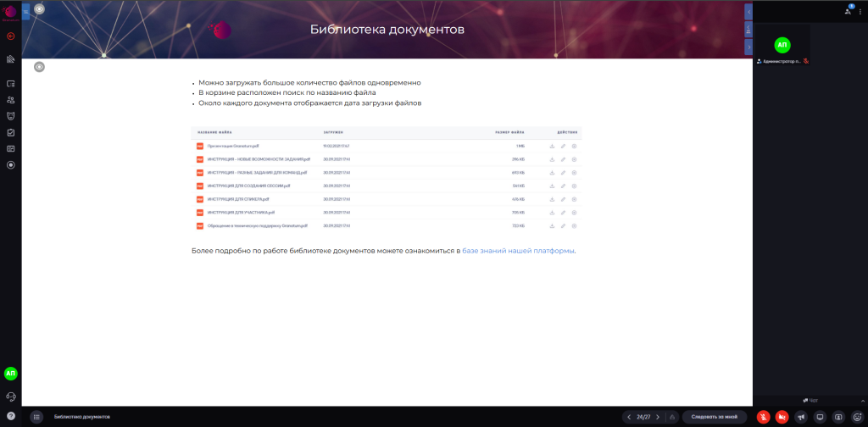Click the Granatum logo at top left
This screenshot has width=868, height=427.
(x=10, y=12)
